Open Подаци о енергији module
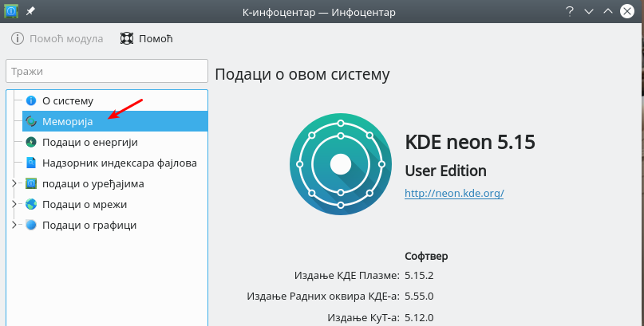This screenshot has width=644, height=326. point(115,143)
